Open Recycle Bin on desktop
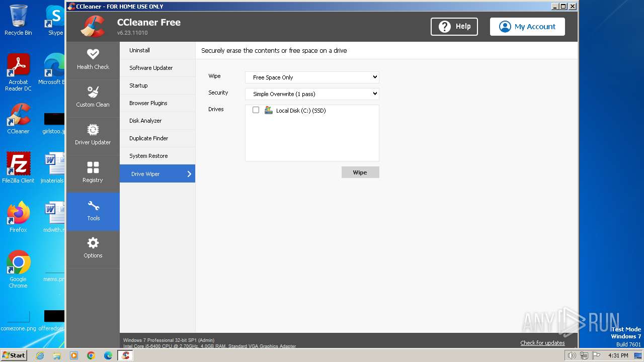 (18, 20)
